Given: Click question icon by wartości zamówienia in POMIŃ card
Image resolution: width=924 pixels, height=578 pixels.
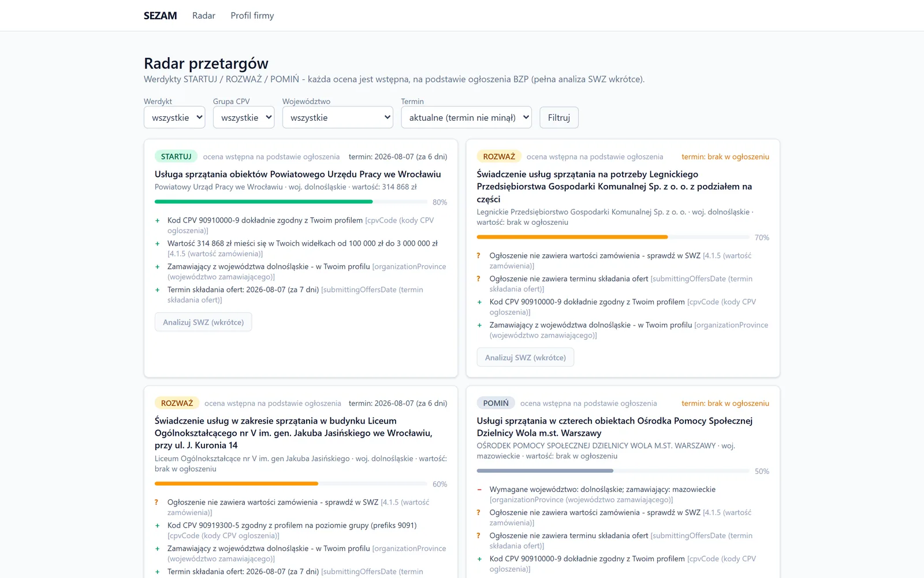Looking at the screenshot, I should [x=478, y=513].
